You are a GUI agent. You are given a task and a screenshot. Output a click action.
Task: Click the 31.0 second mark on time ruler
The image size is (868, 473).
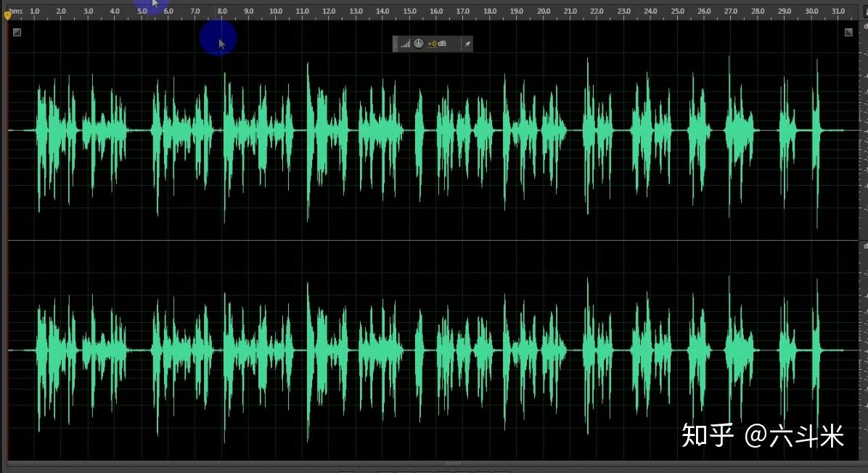click(838, 11)
